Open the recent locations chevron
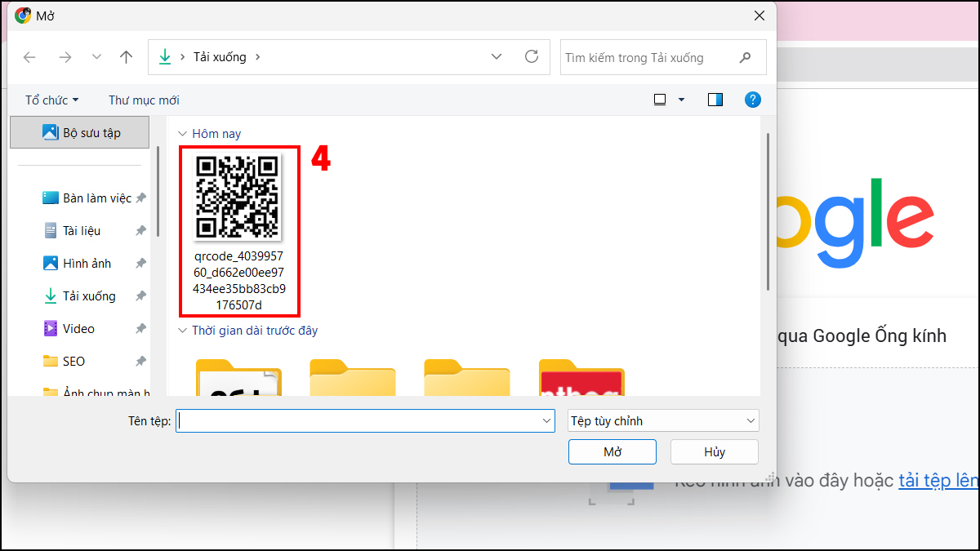Screen dimensions: 980x551 96,57
